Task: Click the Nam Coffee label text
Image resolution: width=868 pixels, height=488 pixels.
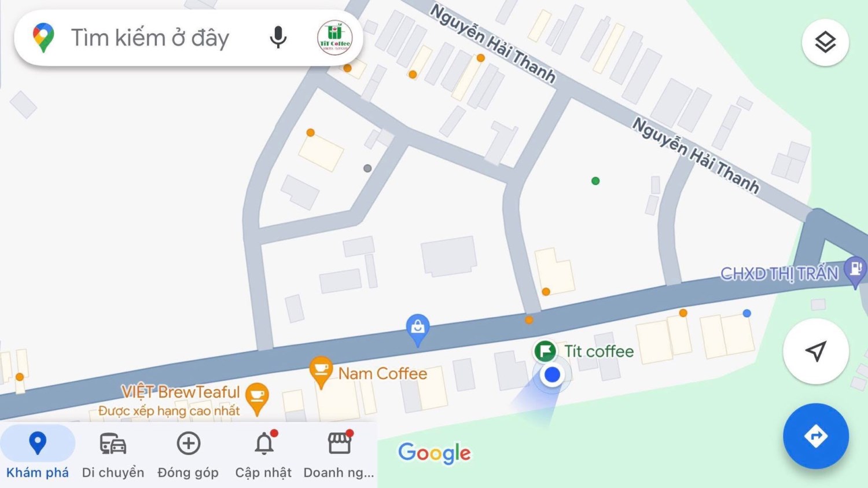Action: [x=382, y=373]
